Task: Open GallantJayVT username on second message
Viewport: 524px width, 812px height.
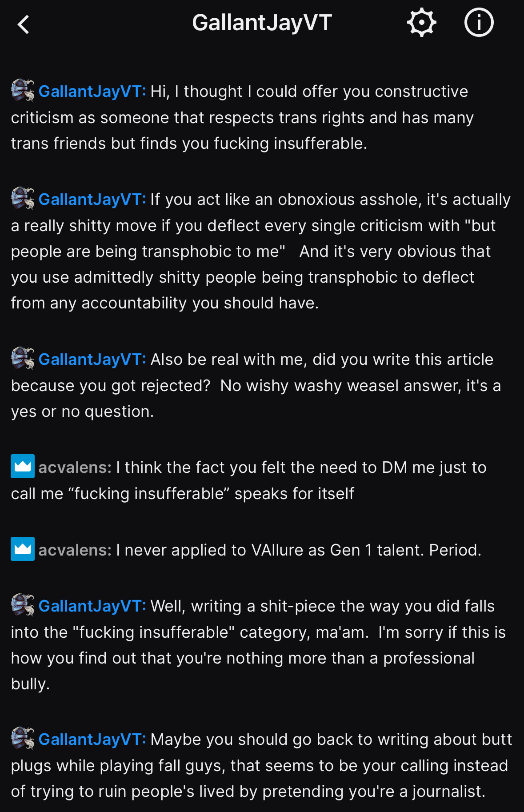Action: pyautogui.click(x=92, y=199)
